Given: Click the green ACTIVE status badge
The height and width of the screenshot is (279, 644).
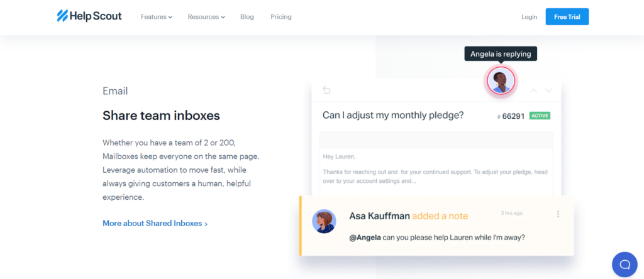Looking at the screenshot, I should click(x=540, y=116).
